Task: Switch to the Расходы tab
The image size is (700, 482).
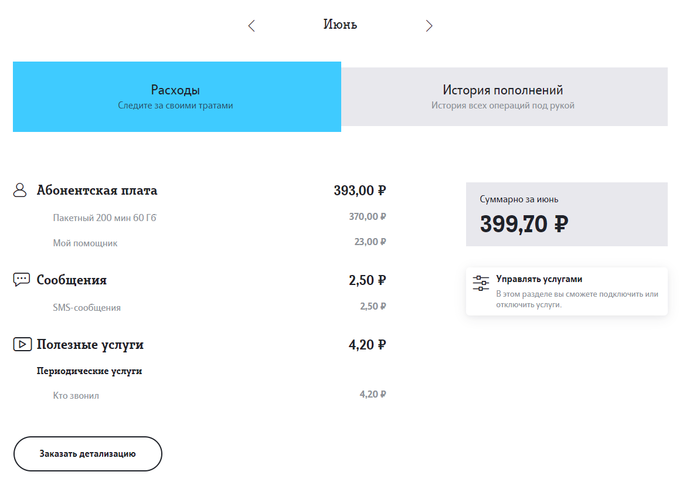Action: click(176, 96)
